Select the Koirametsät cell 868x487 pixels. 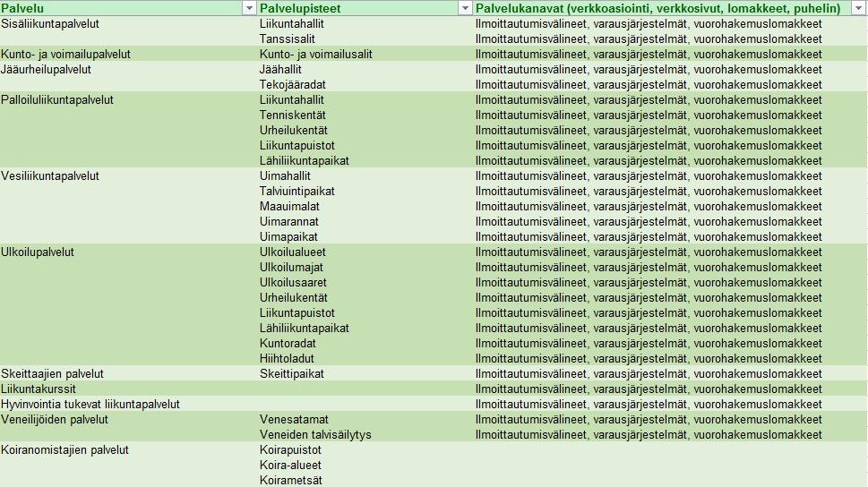365,481
